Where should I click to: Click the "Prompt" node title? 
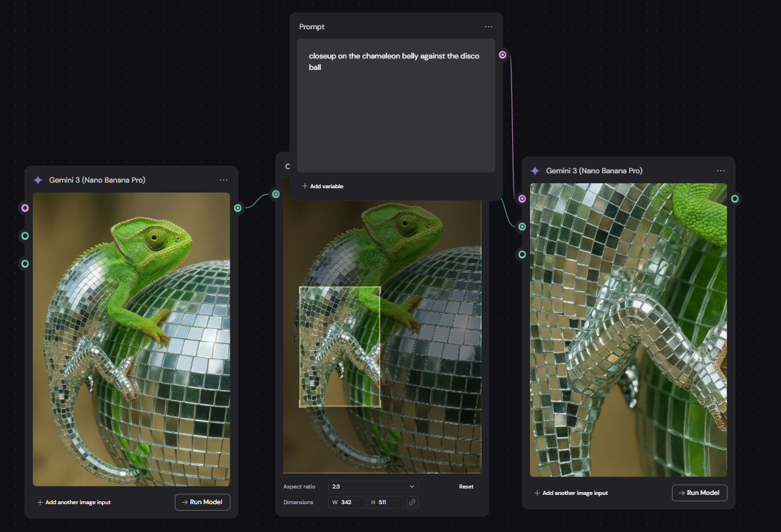tap(312, 27)
